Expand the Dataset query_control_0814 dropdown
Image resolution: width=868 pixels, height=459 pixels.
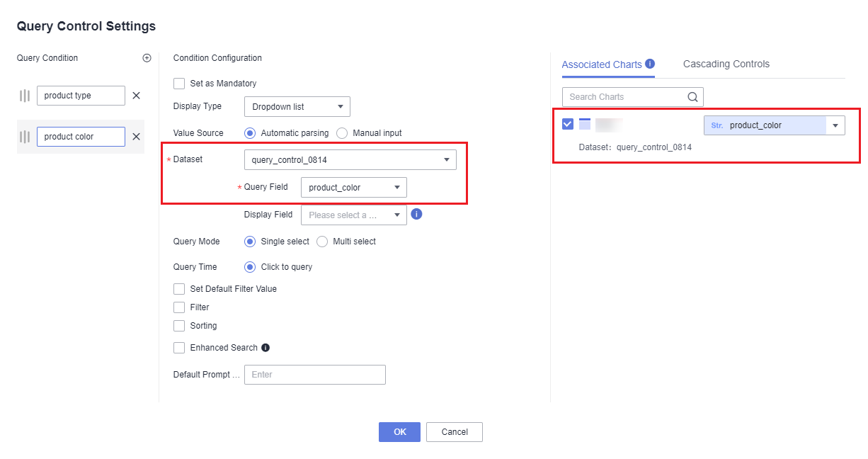350,160
